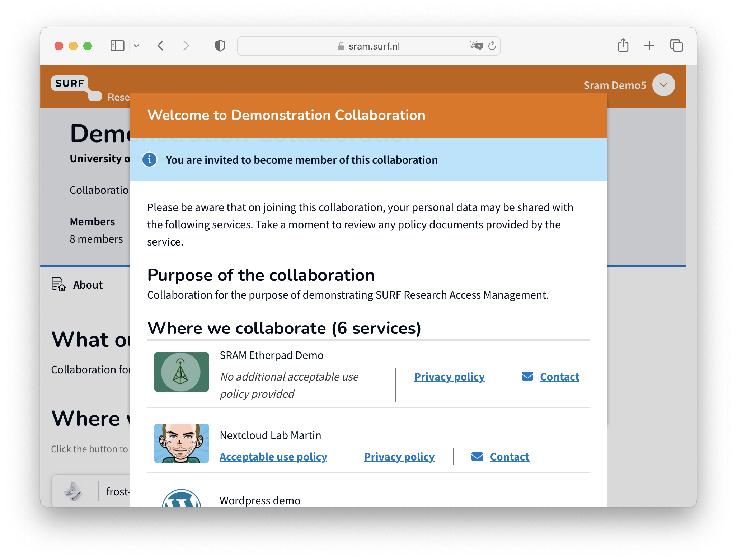Click the green full-screen window button
The image size is (737, 560).
pos(88,46)
